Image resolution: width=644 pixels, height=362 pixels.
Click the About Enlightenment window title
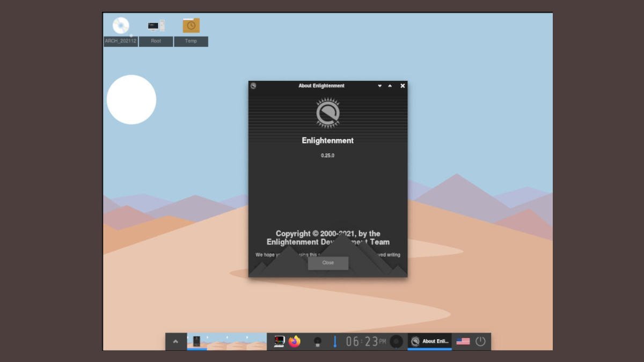[321, 86]
